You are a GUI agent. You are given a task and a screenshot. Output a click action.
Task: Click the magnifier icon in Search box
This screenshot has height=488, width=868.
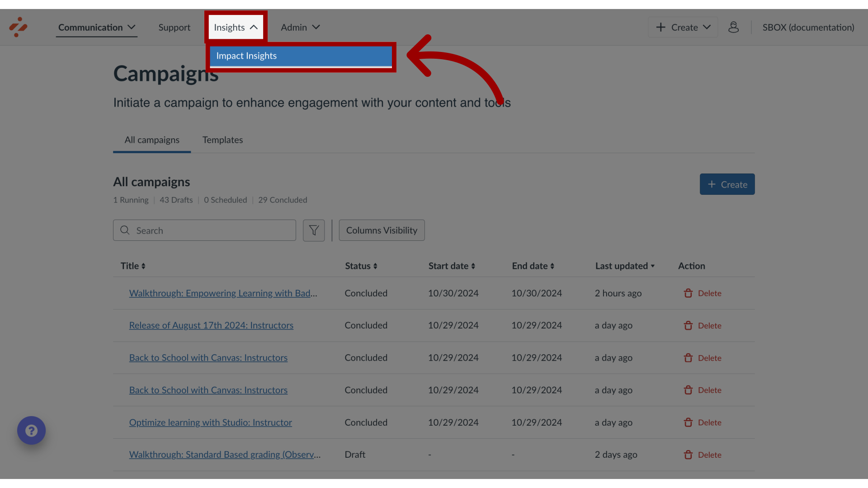point(125,230)
